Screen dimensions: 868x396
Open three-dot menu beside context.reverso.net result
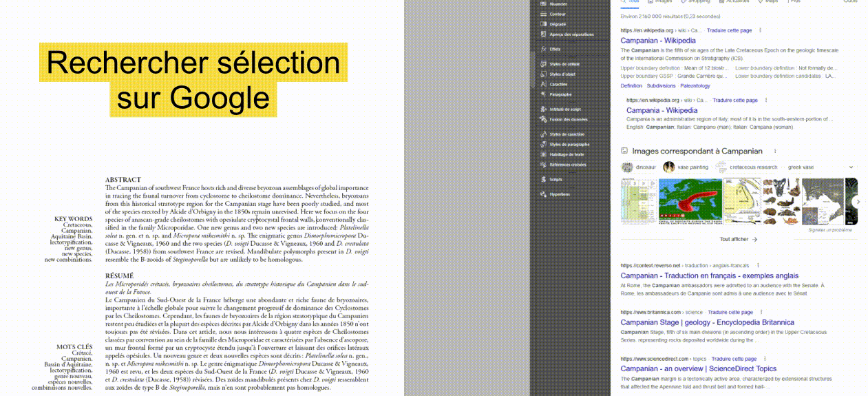pos(758,265)
